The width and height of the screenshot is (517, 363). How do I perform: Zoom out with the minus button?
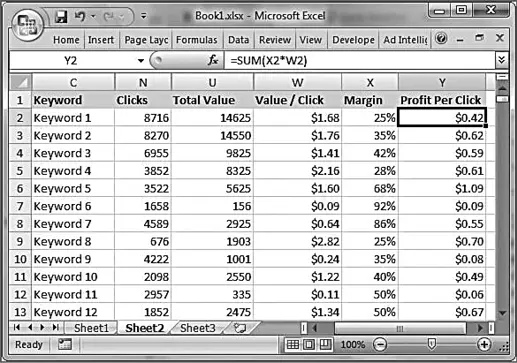380,344
